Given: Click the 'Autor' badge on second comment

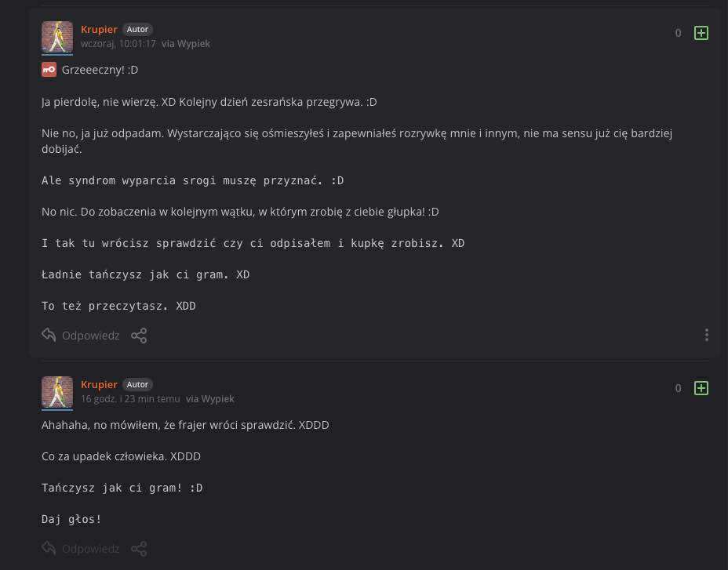Looking at the screenshot, I should [x=137, y=384].
